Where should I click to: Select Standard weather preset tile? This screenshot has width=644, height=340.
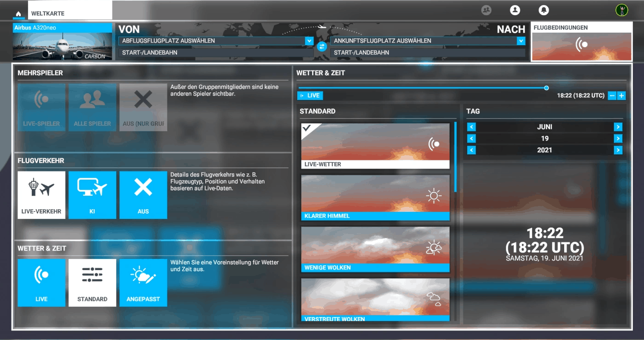(92, 282)
